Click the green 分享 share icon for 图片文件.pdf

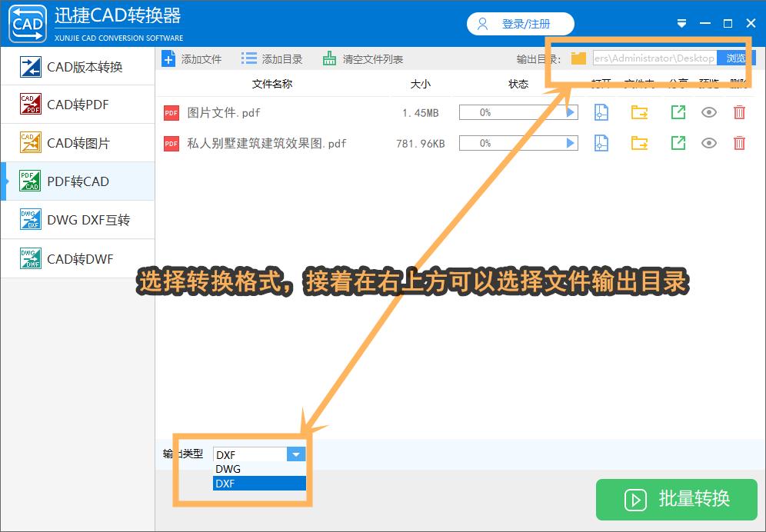678,112
